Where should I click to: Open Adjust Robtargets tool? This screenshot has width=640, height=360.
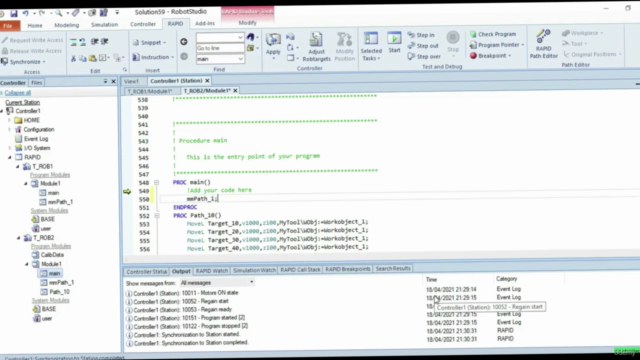click(x=316, y=47)
